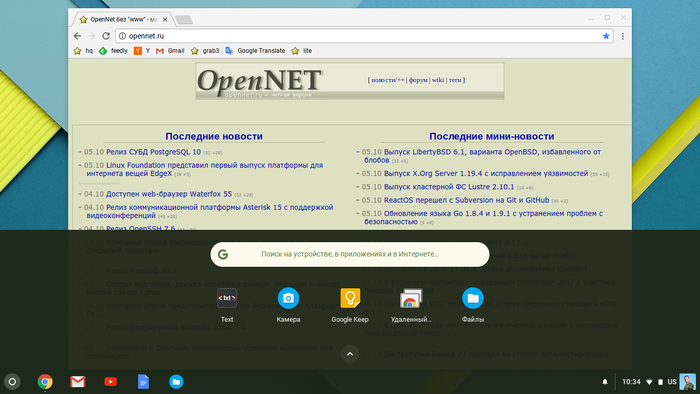Viewport: 700px width, 394px height.
Task: Open the Chrome three-dot menu
Action: point(623,36)
